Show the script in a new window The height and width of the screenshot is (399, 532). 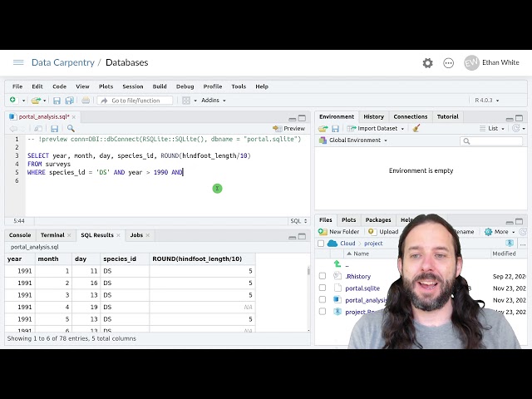click(x=38, y=129)
